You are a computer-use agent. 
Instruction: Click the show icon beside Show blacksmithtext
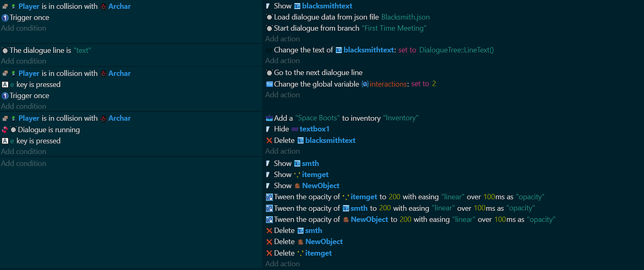(269, 6)
